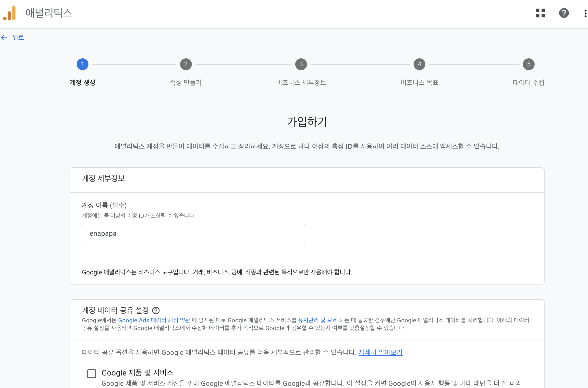This screenshot has height=388, width=588.
Task: Select step 4 circle 비즈니스 목표
Action: pos(419,64)
